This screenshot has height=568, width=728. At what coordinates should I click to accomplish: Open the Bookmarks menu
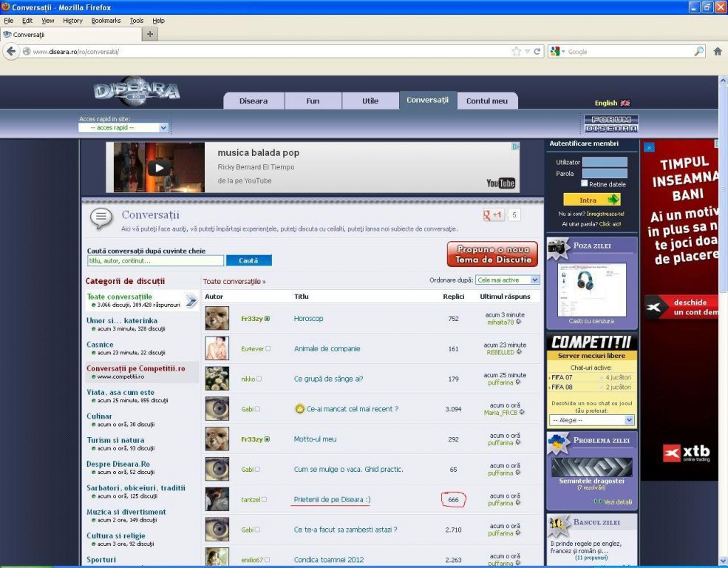[x=106, y=21]
